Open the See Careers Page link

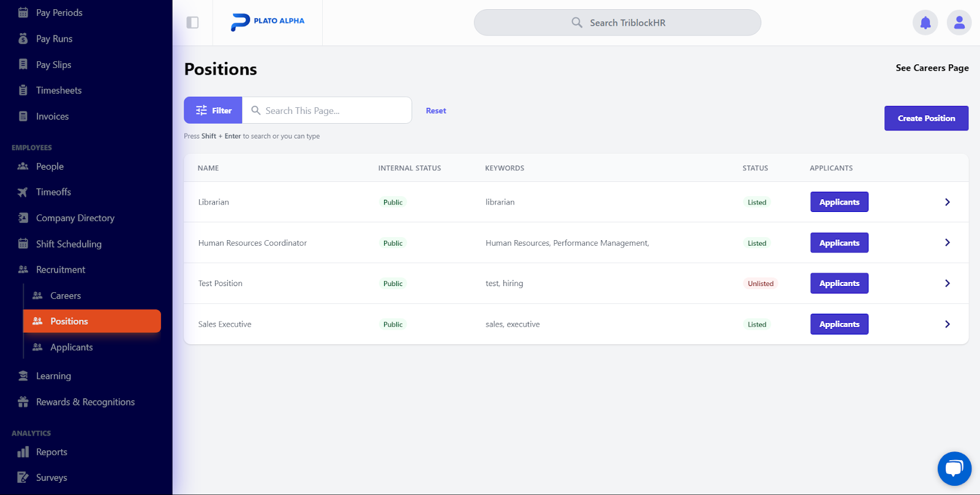[932, 68]
